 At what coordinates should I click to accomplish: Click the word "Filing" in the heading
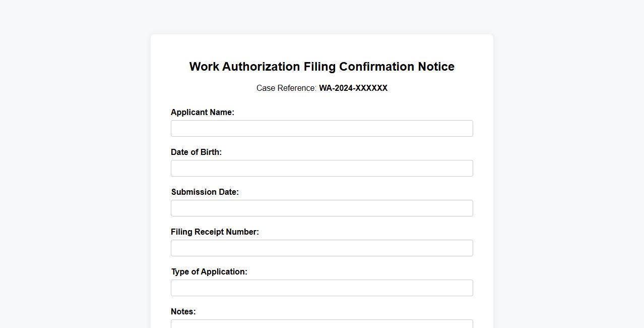point(319,67)
